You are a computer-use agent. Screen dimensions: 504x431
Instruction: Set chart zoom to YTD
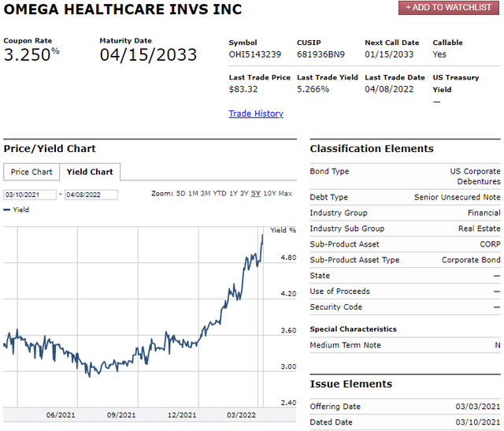(220, 194)
